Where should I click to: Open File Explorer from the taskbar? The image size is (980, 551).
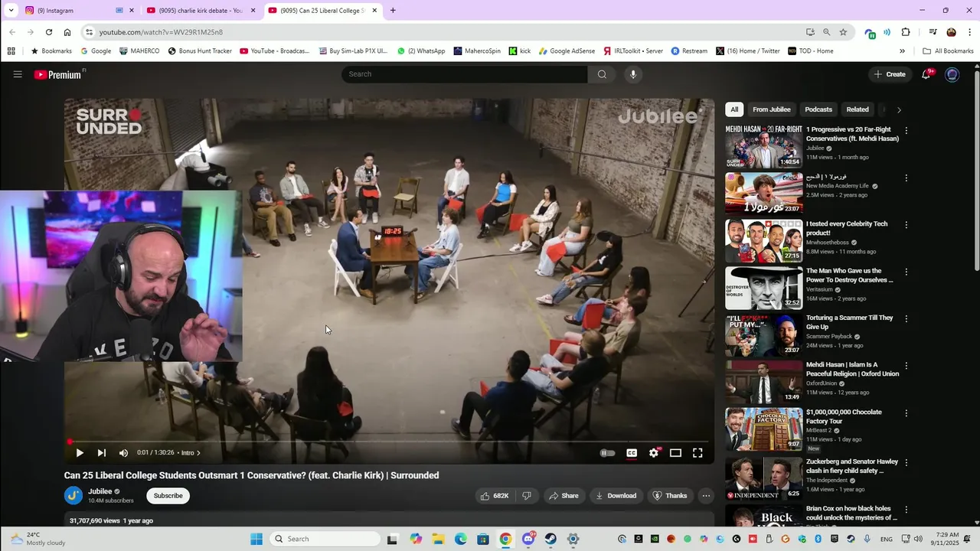pos(438,539)
